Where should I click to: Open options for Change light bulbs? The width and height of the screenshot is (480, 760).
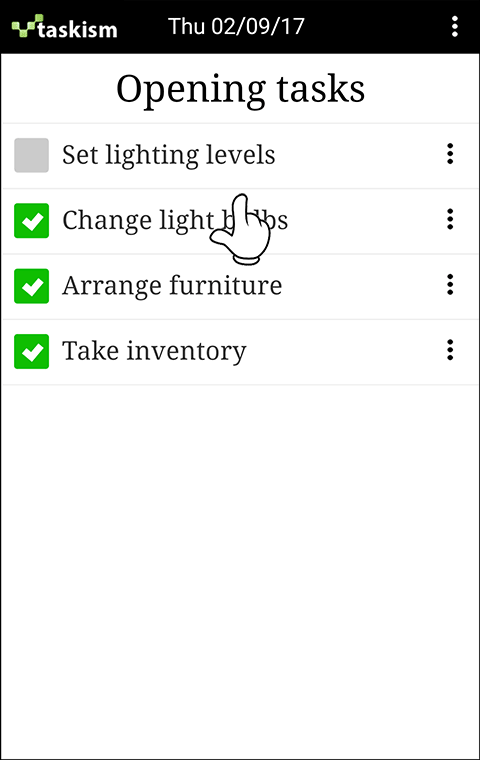[x=450, y=220]
